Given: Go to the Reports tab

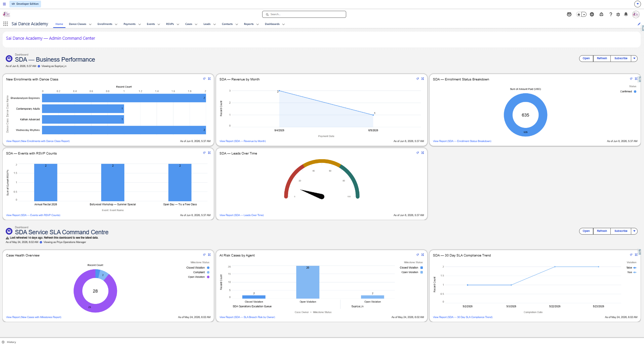Looking at the screenshot, I should [x=249, y=24].
